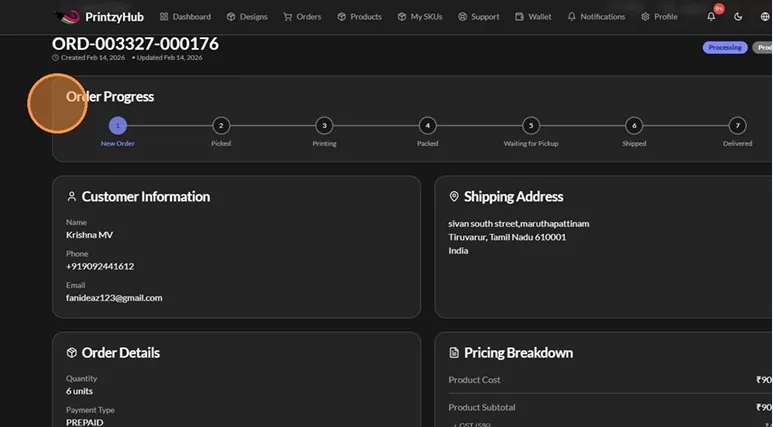Click the Order Progress heading
This screenshot has height=427, width=773.
coord(110,97)
